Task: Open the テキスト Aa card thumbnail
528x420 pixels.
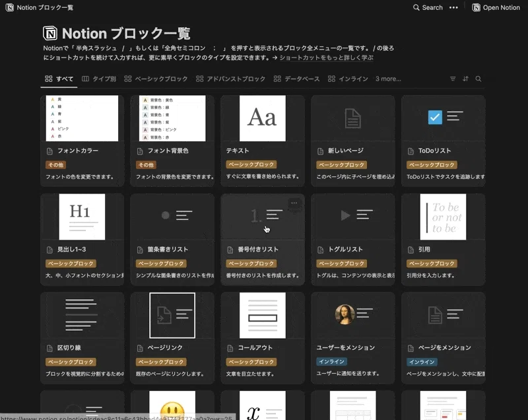Action: (x=263, y=118)
